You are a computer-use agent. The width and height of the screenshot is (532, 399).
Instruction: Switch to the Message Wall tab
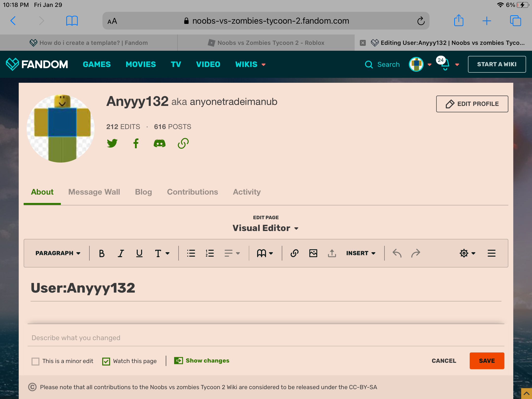(x=94, y=192)
